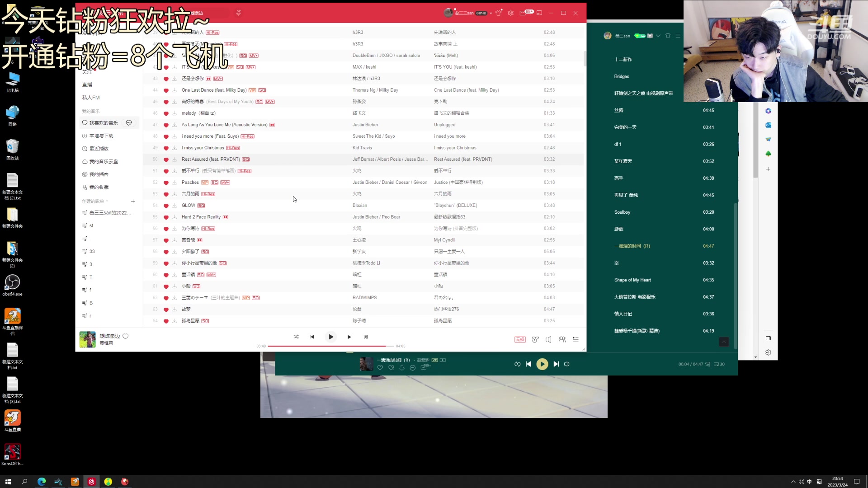The height and width of the screenshot is (488, 868).
Task: Play the track Shape of My Heart
Action: [632, 280]
